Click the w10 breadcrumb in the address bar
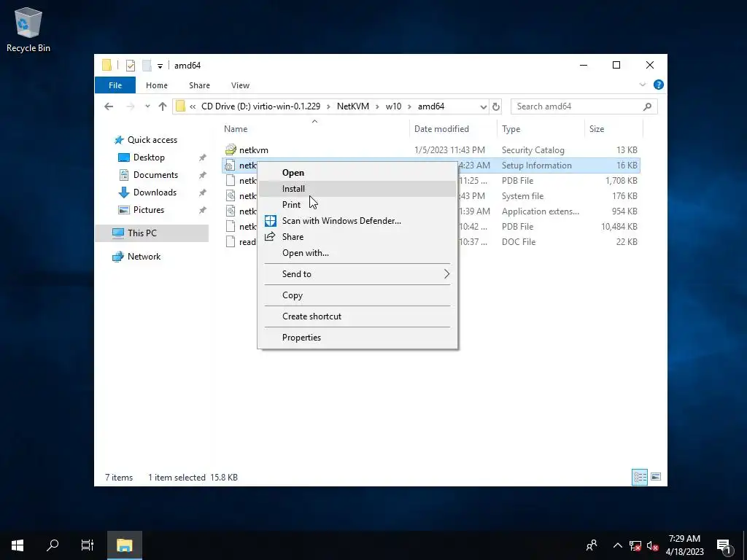The height and width of the screenshot is (560, 747). 393,106
